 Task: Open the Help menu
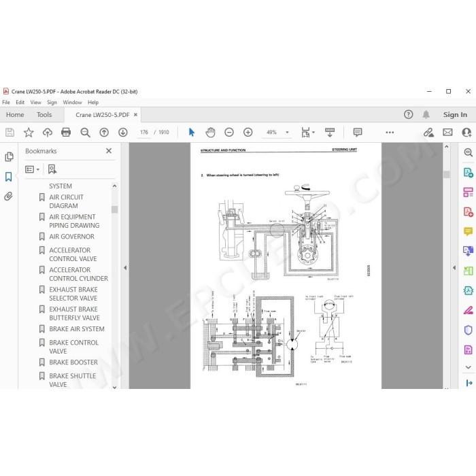point(93,102)
